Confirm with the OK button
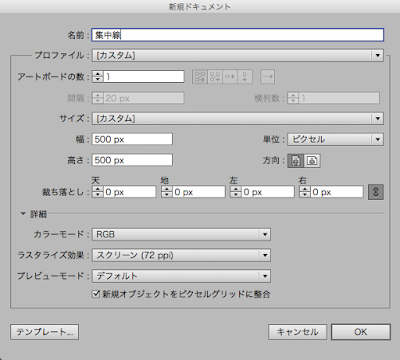The height and width of the screenshot is (360, 400). point(361,332)
